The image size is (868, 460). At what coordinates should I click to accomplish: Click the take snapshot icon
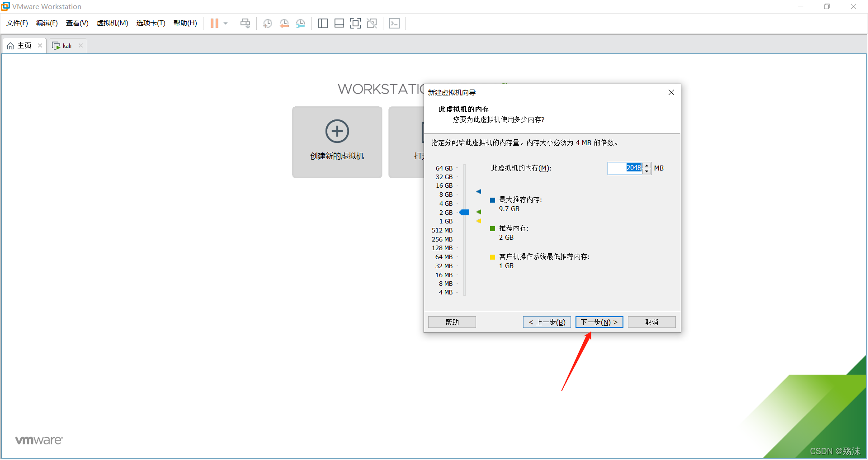click(x=268, y=24)
